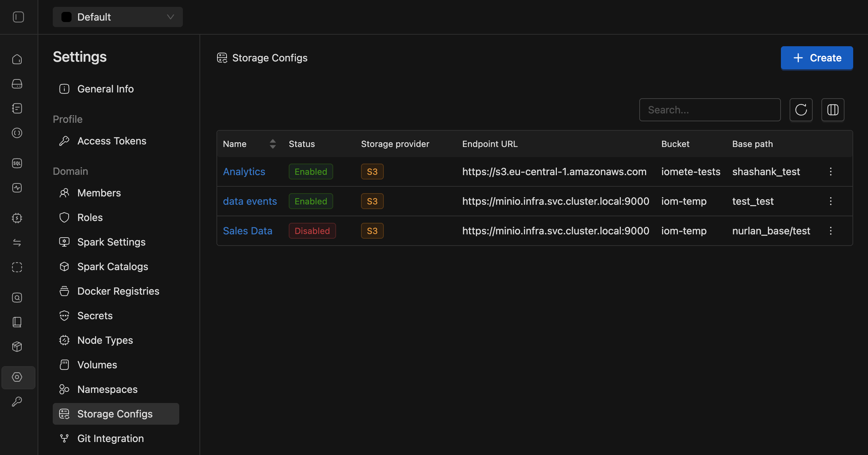868x455 pixels.
Task: Open Secrets page
Action: pyautogui.click(x=116, y=316)
